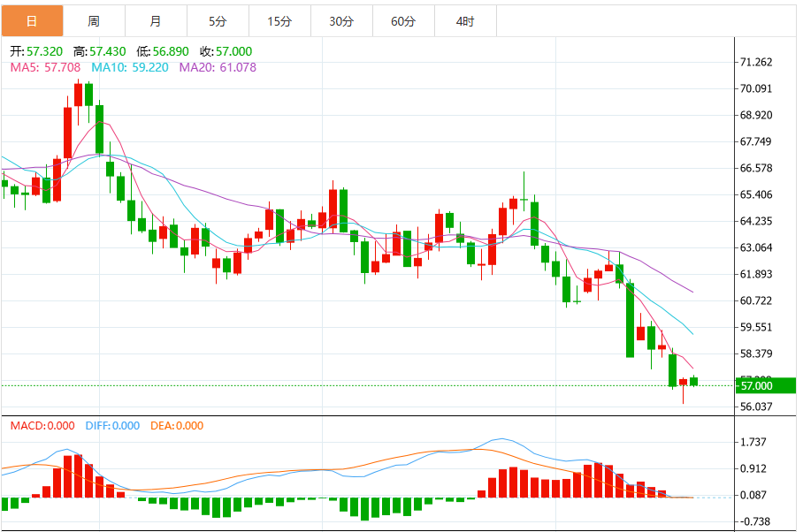Click the last green candle on chart
This screenshot has height=532, width=803.
click(x=694, y=381)
